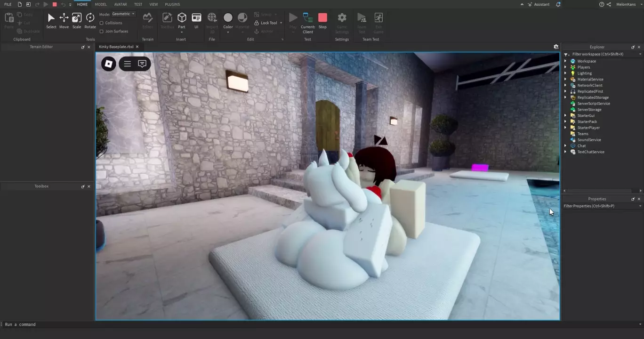Toggle the Join Surfaces checkbox
Screen dimensions: 644x339
[102, 32]
